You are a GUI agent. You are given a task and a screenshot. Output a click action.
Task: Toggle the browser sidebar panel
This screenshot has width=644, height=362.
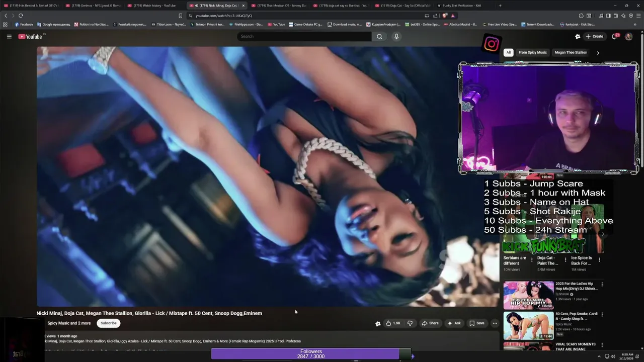click(x=608, y=16)
